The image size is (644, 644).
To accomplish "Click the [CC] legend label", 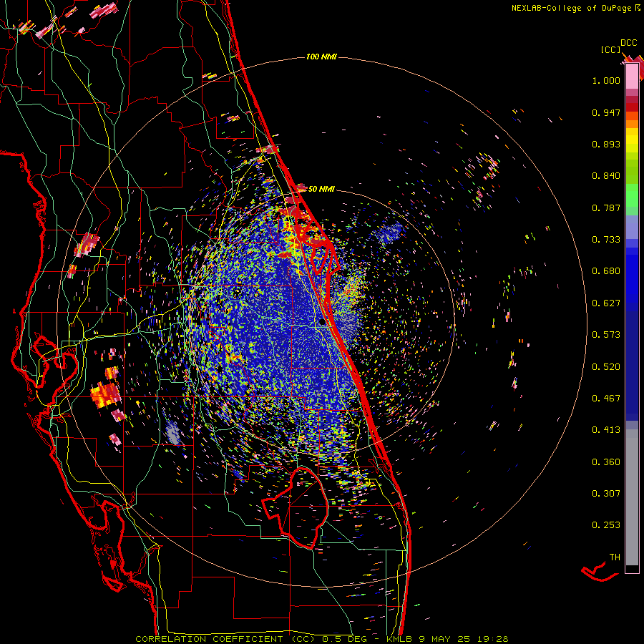I will [x=610, y=50].
